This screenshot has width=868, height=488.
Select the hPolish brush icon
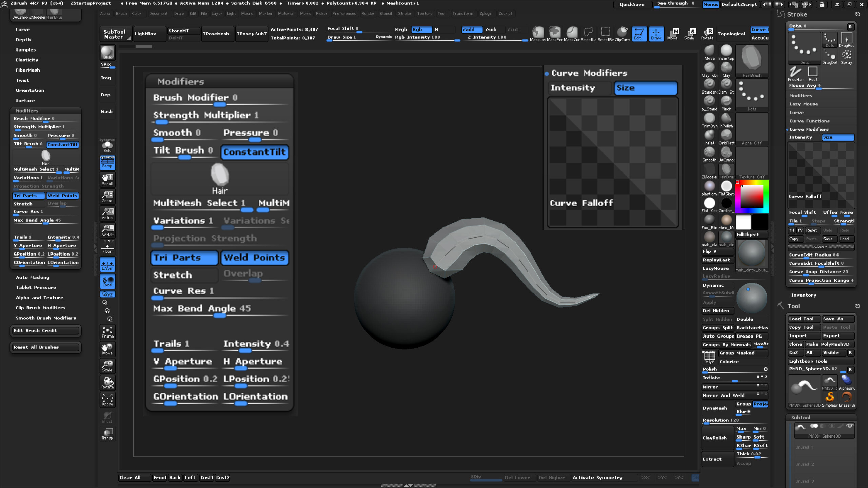pos(726,120)
